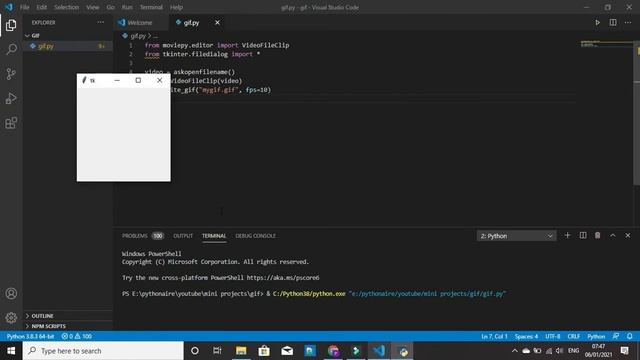The height and width of the screenshot is (360, 640).
Task: Open the View menu
Action: click(93, 7)
